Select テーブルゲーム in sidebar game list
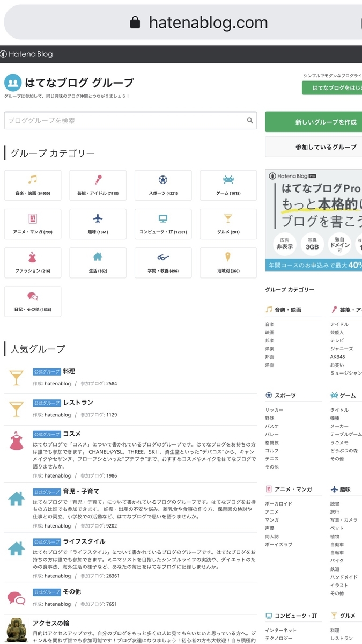Screen dimensions: 362x644 [346, 434]
